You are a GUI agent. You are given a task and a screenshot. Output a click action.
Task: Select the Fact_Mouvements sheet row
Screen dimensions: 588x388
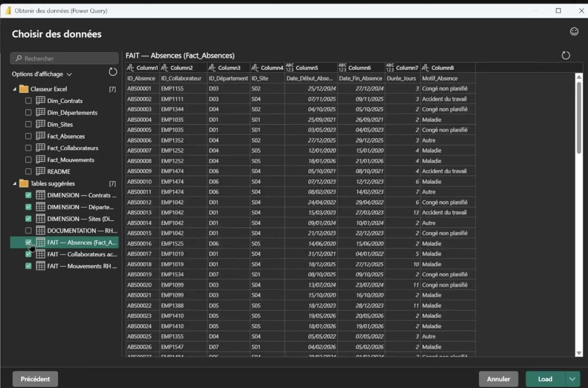coord(64,159)
